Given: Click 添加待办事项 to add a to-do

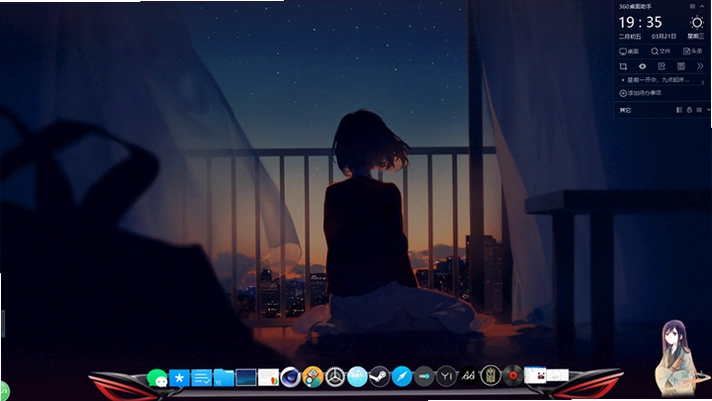Looking at the screenshot, I should [x=640, y=93].
